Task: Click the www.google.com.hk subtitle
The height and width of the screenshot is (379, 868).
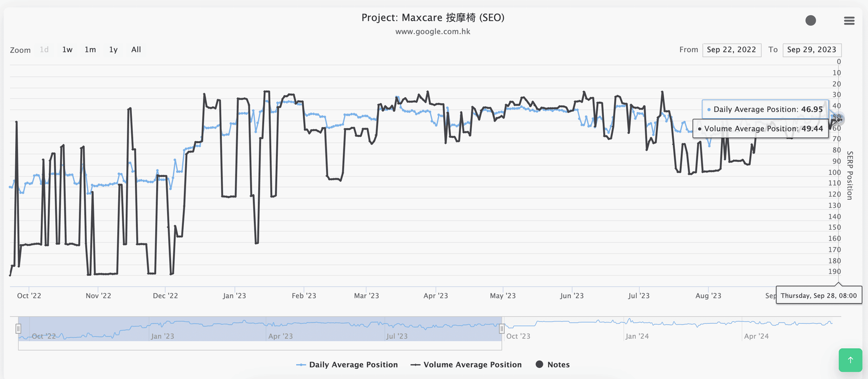Action: pyautogui.click(x=433, y=31)
